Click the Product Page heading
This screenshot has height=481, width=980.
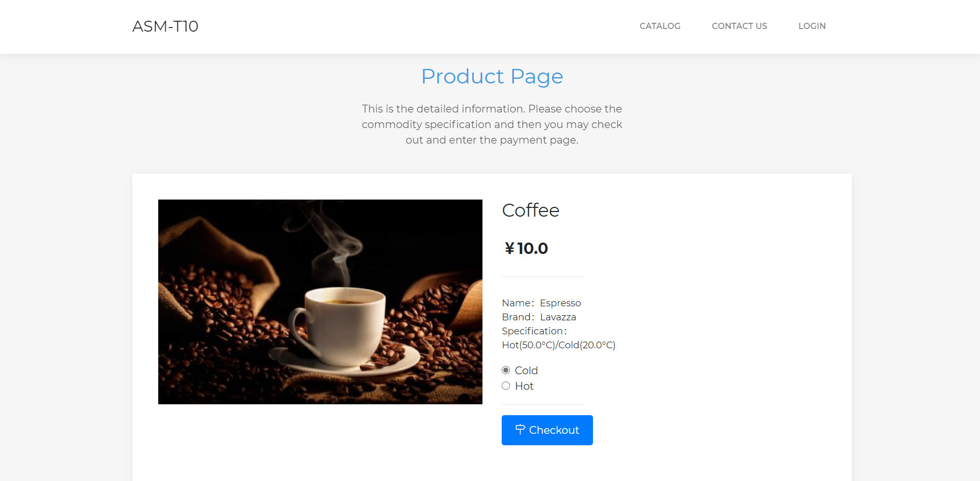click(x=492, y=77)
